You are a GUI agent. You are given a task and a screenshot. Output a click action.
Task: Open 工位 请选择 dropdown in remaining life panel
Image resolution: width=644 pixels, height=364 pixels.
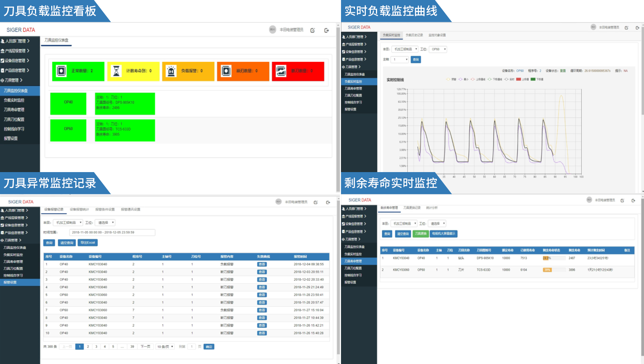(437, 223)
